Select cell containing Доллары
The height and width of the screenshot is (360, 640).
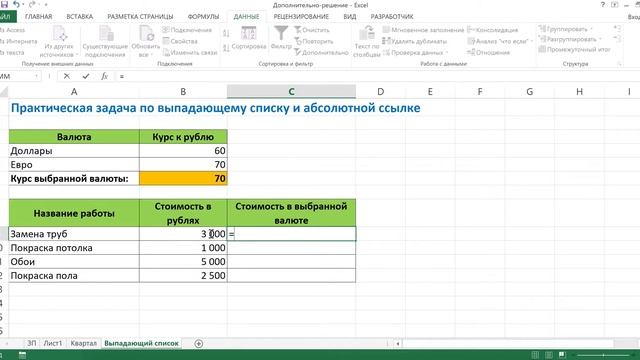(x=74, y=151)
